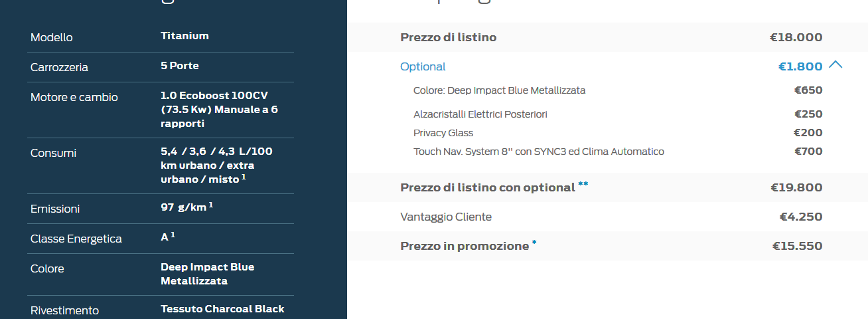This screenshot has height=319, width=868.
Task: Select Prezzo di listino row
Action: [x=607, y=37]
